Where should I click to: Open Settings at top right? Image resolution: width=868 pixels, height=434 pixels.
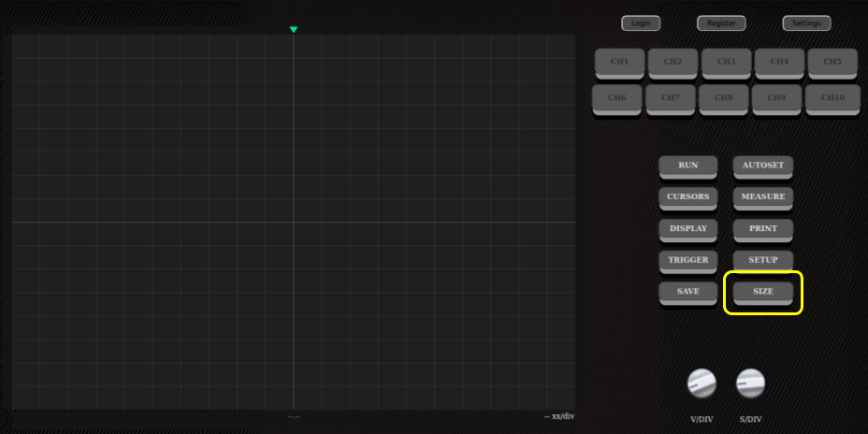coord(806,23)
